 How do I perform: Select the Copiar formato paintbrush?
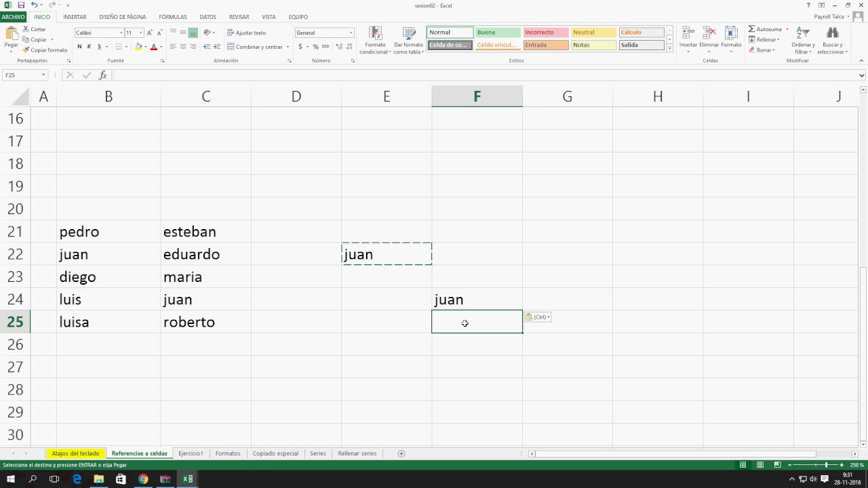(x=45, y=49)
